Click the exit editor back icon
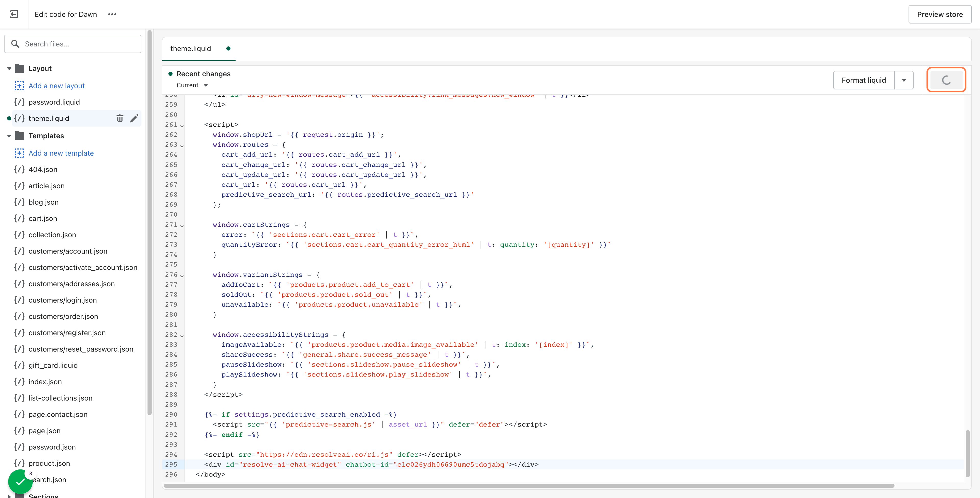 pos(14,15)
